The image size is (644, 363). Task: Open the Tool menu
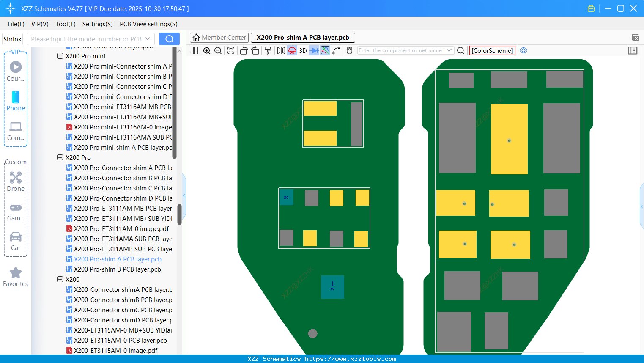coord(65,24)
